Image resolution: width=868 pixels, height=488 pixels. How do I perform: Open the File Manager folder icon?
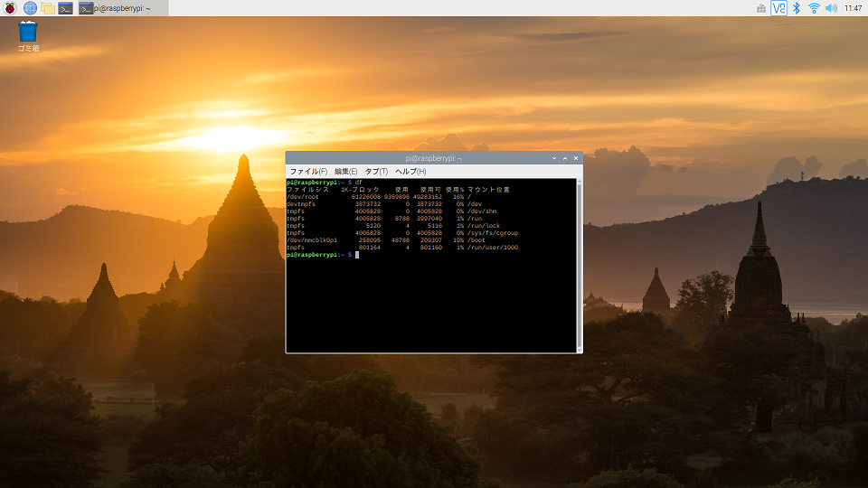point(48,8)
